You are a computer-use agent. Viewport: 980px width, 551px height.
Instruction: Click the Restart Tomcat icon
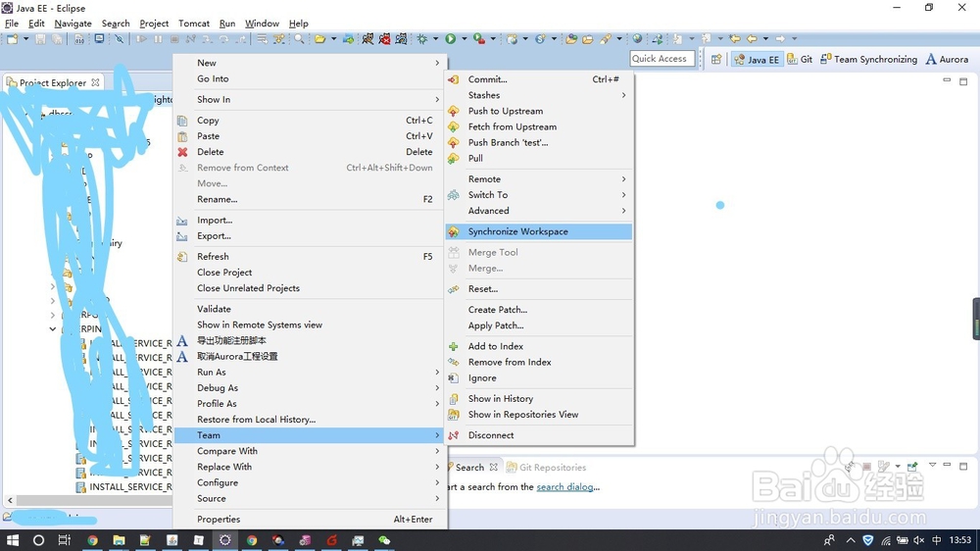(x=401, y=39)
